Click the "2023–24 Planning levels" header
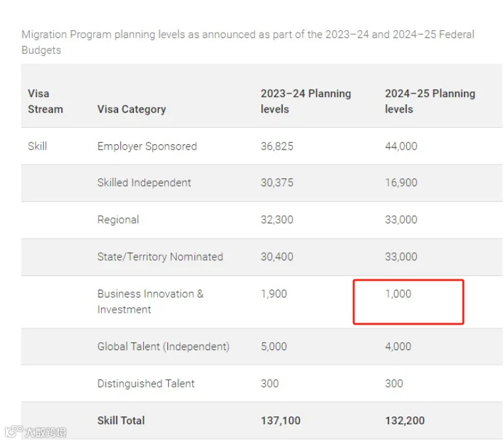The image size is (504, 442). [x=305, y=101]
